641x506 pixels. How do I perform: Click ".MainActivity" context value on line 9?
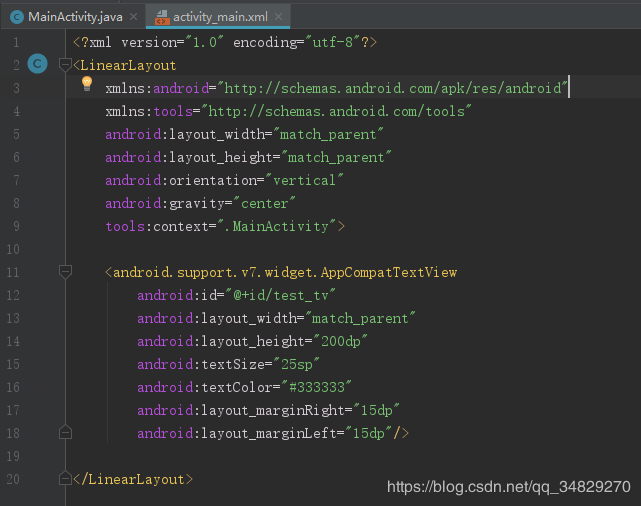coord(277,226)
